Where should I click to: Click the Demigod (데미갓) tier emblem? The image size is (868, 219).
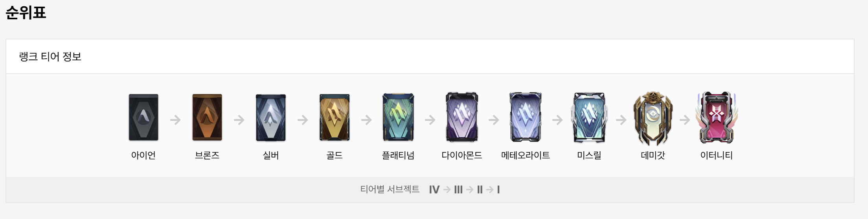[653, 118]
